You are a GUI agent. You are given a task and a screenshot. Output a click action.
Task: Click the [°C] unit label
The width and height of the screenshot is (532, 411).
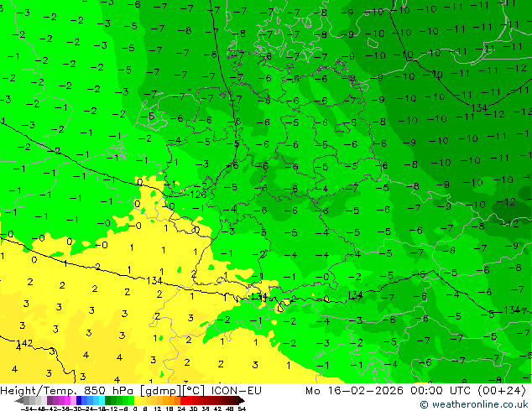click(x=193, y=391)
